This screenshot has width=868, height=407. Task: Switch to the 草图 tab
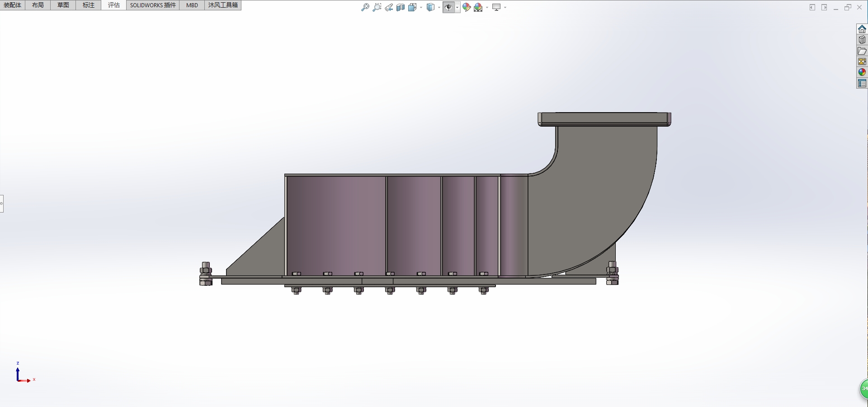[63, 5]
